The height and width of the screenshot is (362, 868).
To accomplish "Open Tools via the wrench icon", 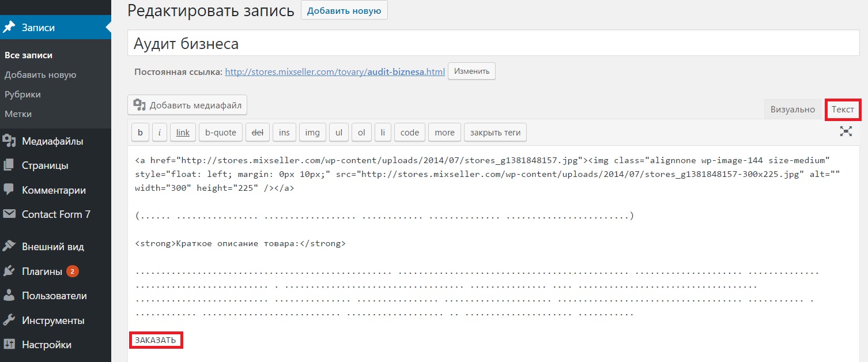I will 9,320.
